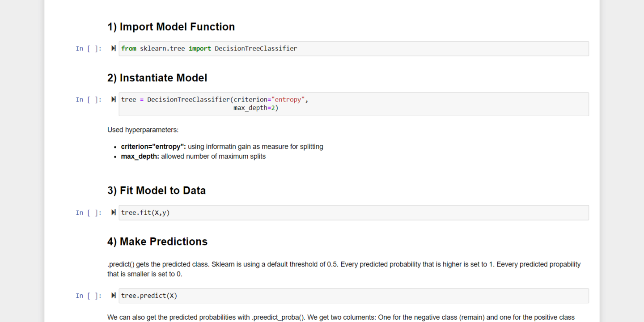Select the criterion="entropy" bullet point text
Viewport: 644px width, 322px height.
click(x=222, y=147)
